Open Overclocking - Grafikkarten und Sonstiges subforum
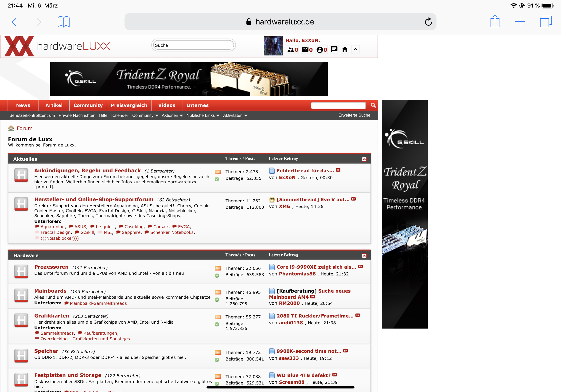 (85, 339)
